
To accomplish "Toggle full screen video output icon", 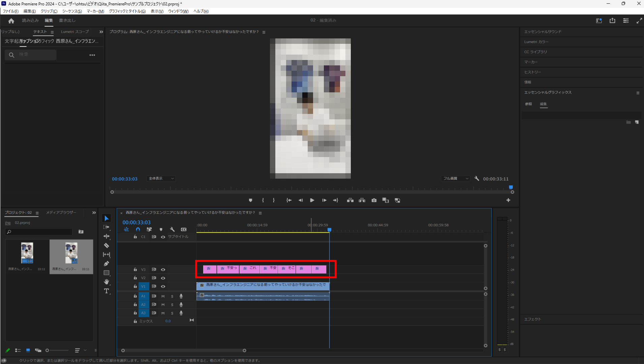I will tap(639, 21).
